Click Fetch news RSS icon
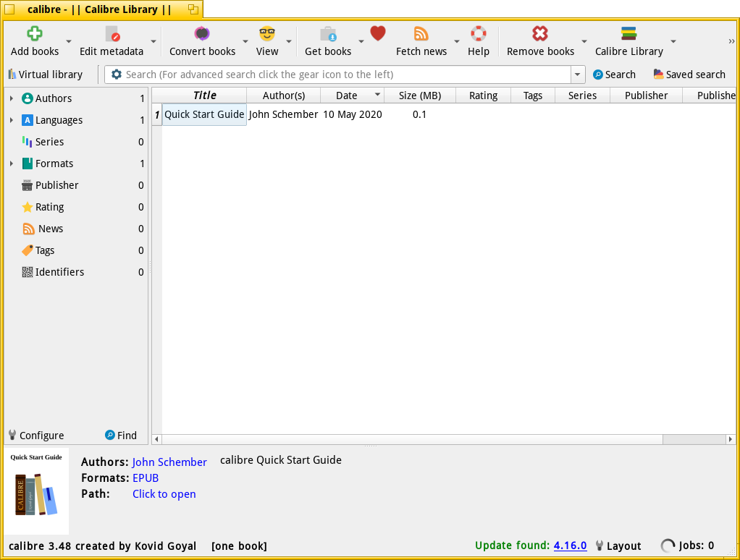The image size is (740, 560). (x=421, y=33)
